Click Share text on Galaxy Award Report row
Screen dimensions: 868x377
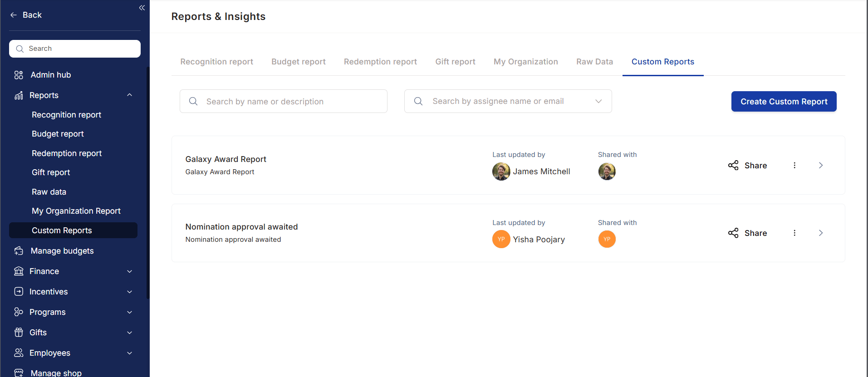click(x=755, y=166)
